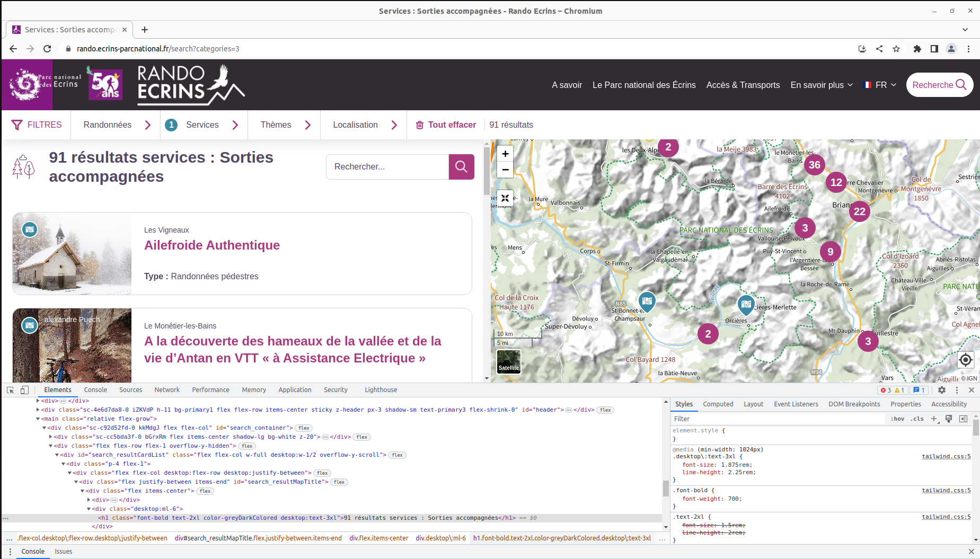Select the inspect element tool in DevTools
This screenshot has width=980, height=559.
pos(9,389)
